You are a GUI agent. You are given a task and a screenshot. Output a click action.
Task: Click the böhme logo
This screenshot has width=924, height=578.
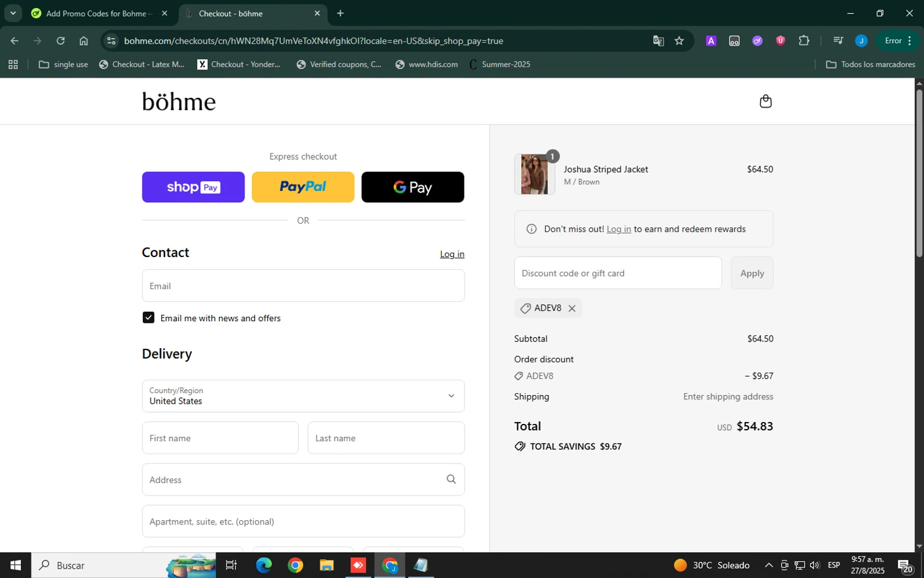(179, 101)
